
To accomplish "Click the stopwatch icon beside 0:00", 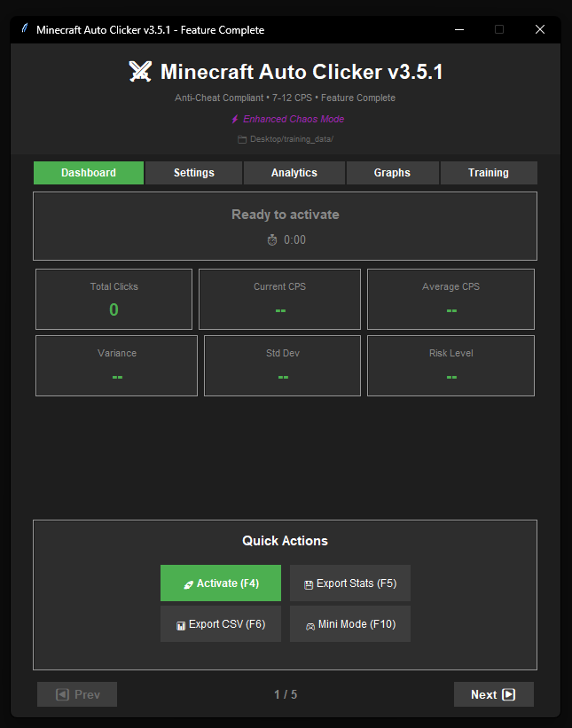I will click(x=272, y=240).
